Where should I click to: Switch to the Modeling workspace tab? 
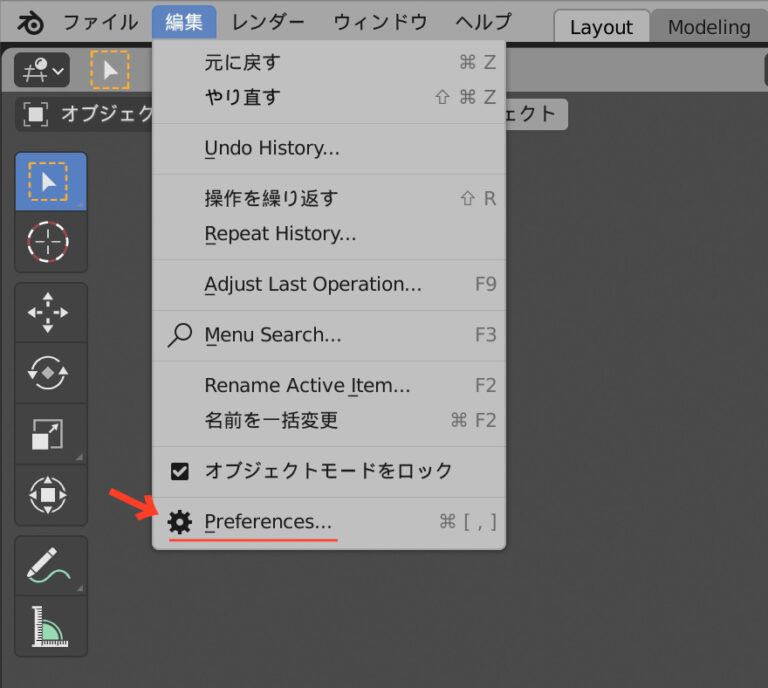point(708,27)
